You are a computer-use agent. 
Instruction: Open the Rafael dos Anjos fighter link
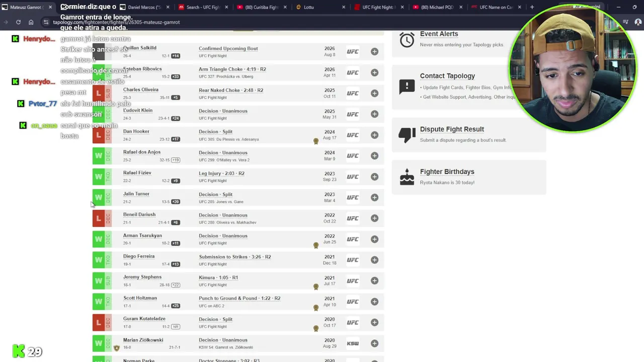[x=142, y=152]
